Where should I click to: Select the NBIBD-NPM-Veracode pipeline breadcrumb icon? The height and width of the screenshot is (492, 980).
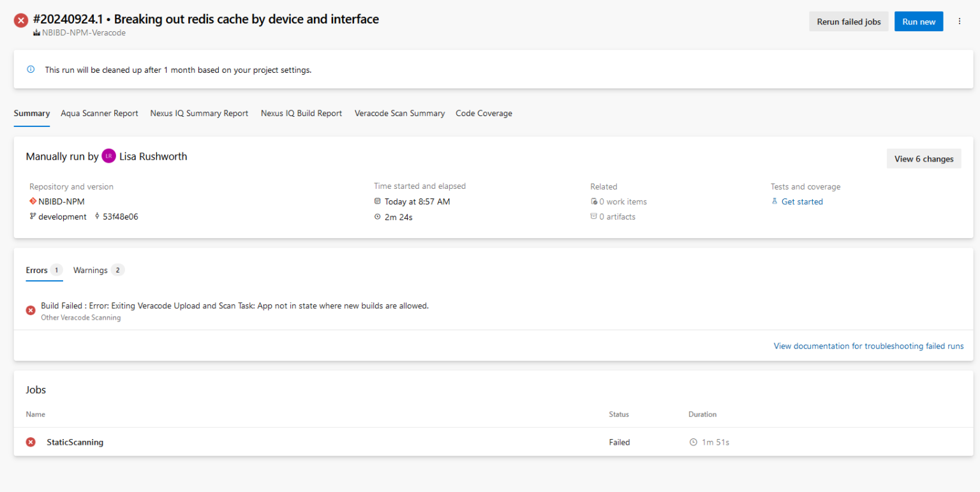(x=36, y=33)
